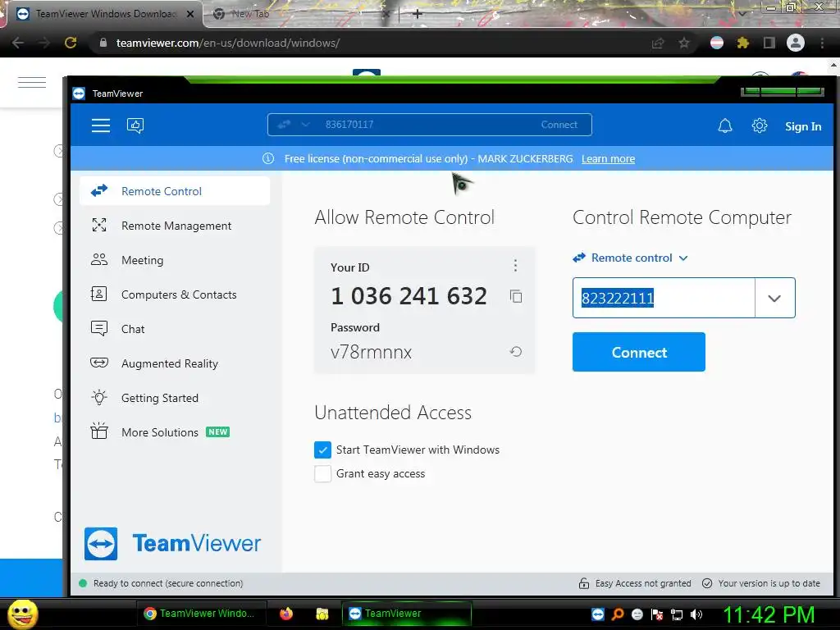This screenshot has height=630, width=840.
Task: Click the blue Connect button
Action: 638,352
